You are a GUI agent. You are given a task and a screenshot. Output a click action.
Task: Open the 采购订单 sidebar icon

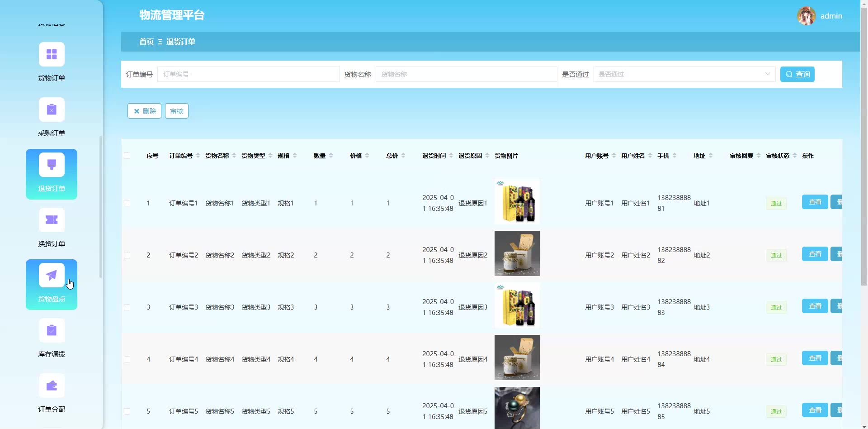tap(52, 110)
